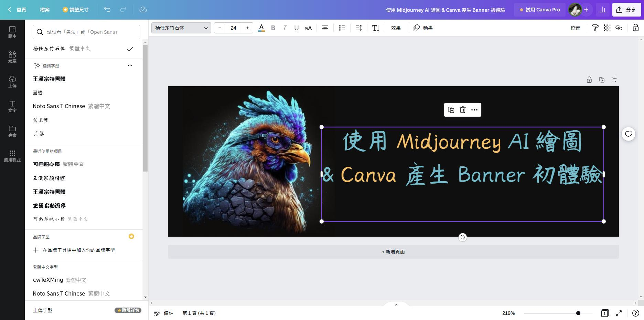Select the 芫荽 font
The height and width of the screenshot is (320, 644).
(38, 134)
